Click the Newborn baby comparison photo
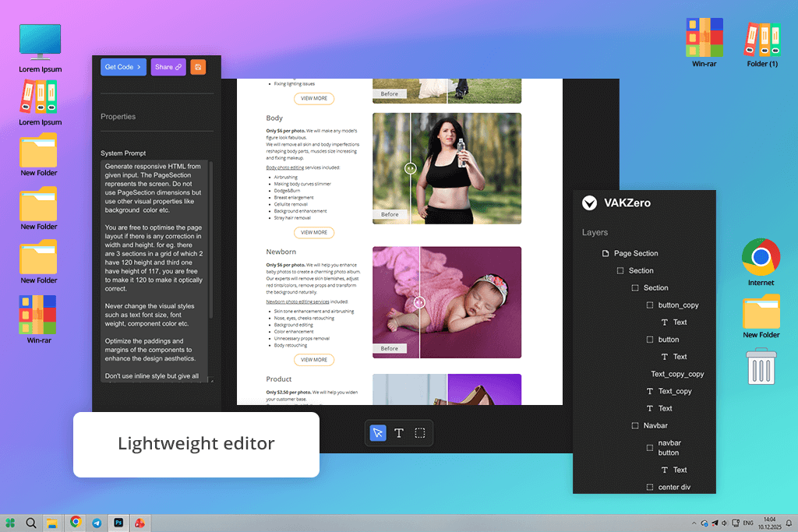The height and width of the screenshot is (532, 798). (447, 303)
